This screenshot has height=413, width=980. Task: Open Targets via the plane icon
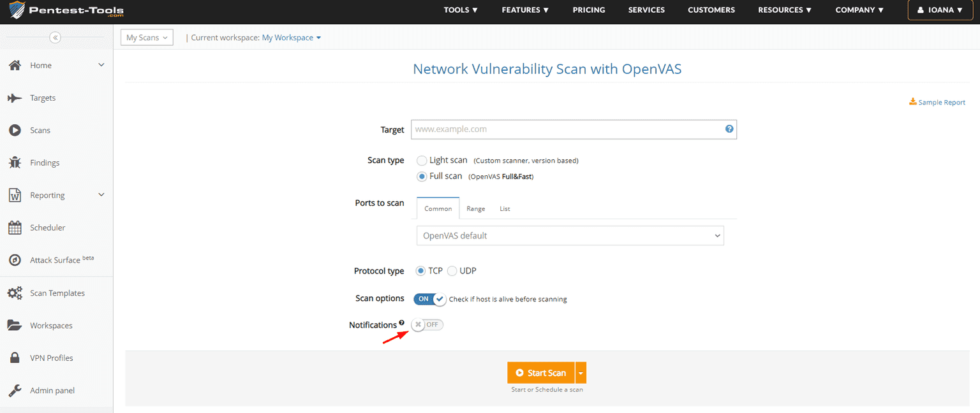[15, 98]
